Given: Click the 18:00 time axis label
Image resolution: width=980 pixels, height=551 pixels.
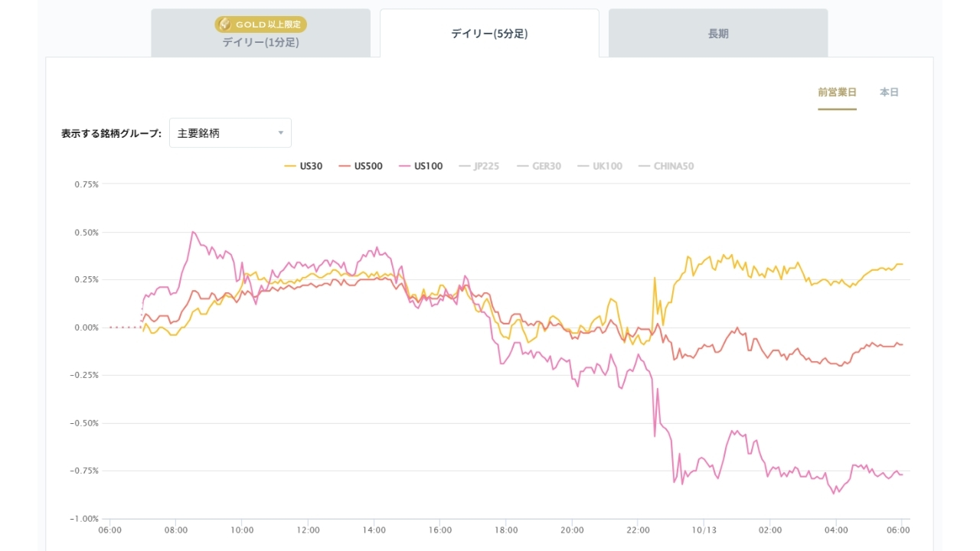Looking at the screenshot, I should click(506, 530).
